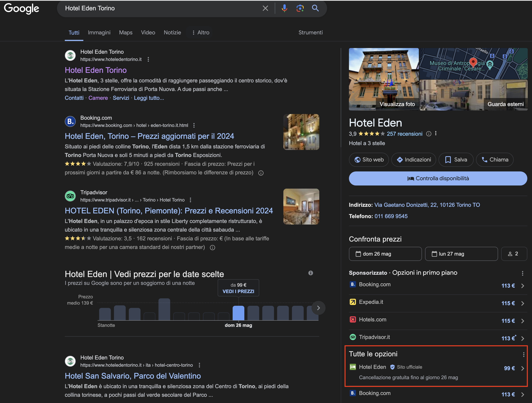Image resolution: width=532 pixels, height=403 pixels.
Task: Click Hotel Eden Torino favicon in first result
Action: tap(70, 55)
